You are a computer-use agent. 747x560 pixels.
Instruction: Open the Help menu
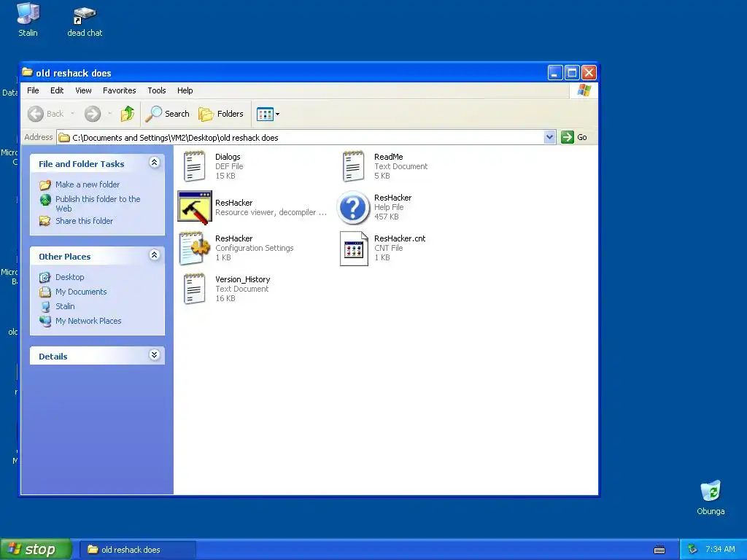(185, 90)
